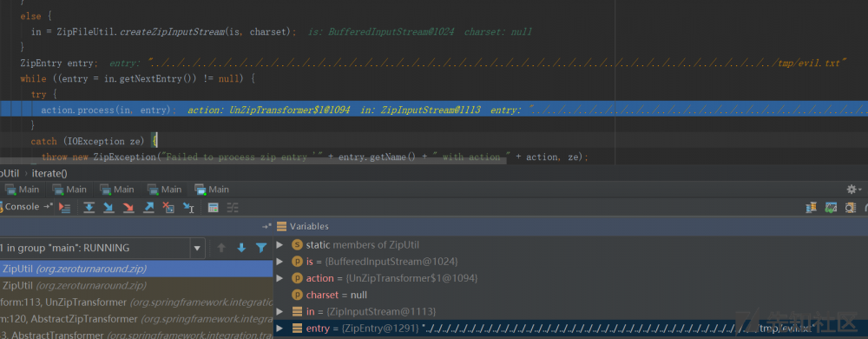The height and width of the screenshot is (339, 868).
Task: Select highlighted ZipUtil (org.zeroturnaround.zip) frame
Action: click(137, 269)
